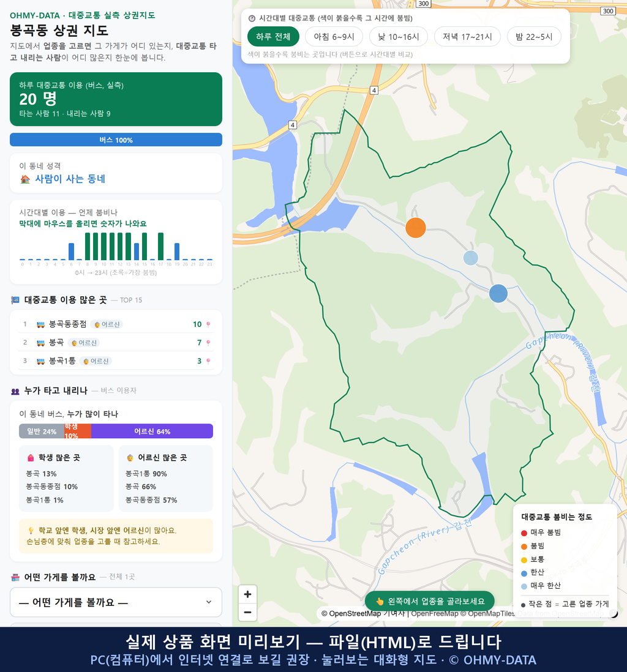The width and height of the screenshot is (627, 672).
Task: Click the house icon beside 사람이 사는 동네
Action: tap(25, 179)
